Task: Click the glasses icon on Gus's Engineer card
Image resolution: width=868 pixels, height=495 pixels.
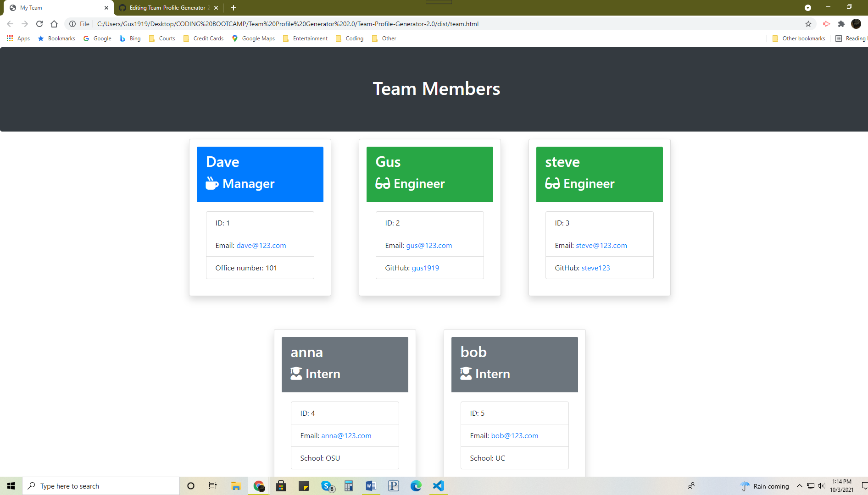Action: click(382, 183)
